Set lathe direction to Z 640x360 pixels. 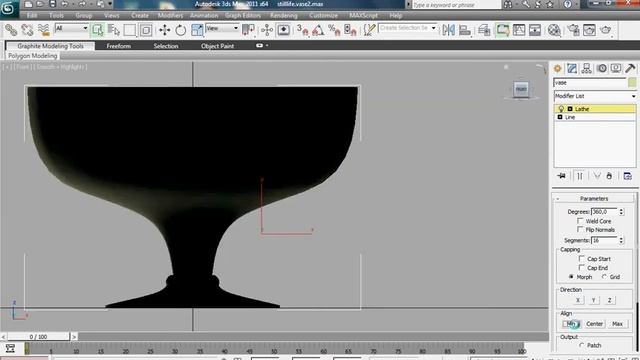(x=609, y=300)
